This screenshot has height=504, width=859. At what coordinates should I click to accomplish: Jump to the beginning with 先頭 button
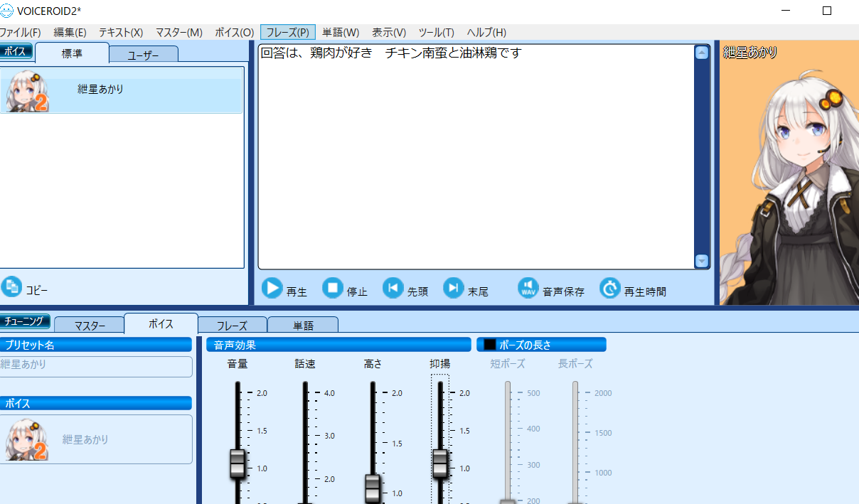pyautogui.click(x=393, y=288)
